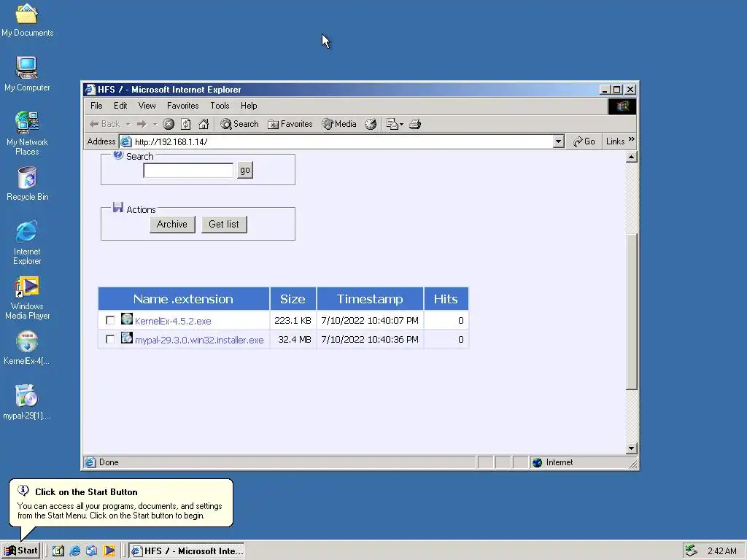
Task: Expand the Links bar chevron
Action: 632,139
